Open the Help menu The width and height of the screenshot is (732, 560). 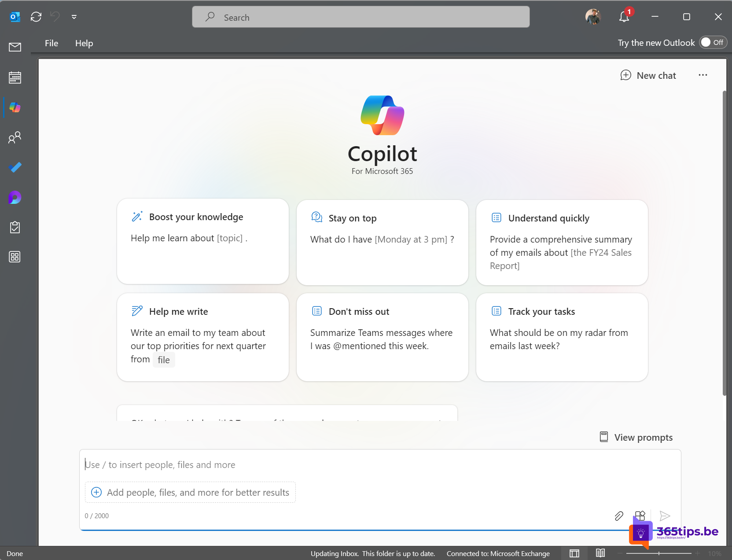tap(84, 43)
